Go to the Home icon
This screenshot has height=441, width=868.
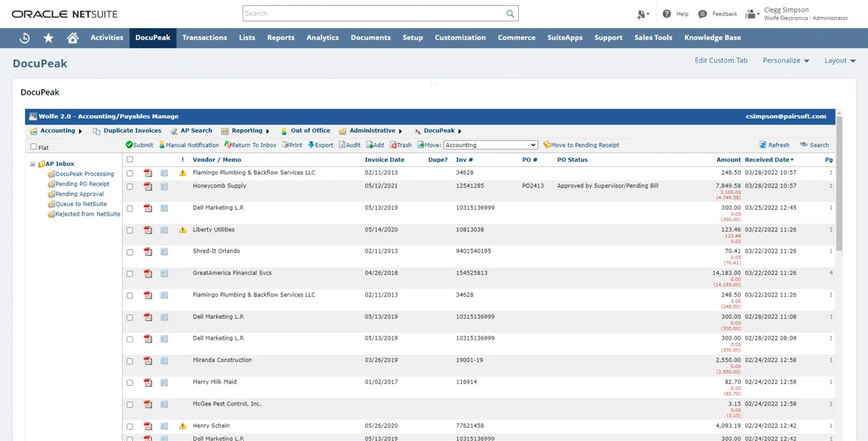[x=73, y=38]
